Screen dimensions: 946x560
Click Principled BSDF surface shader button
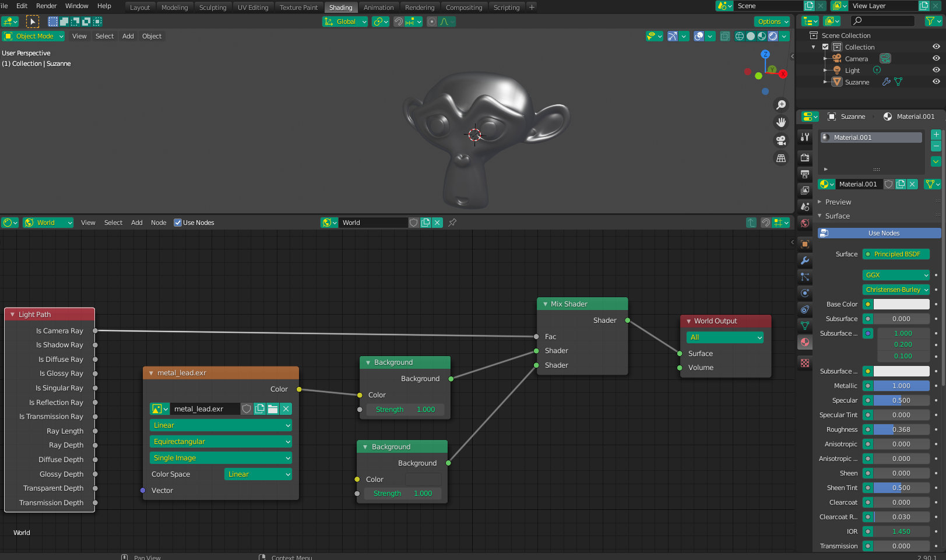pos(896,254)
